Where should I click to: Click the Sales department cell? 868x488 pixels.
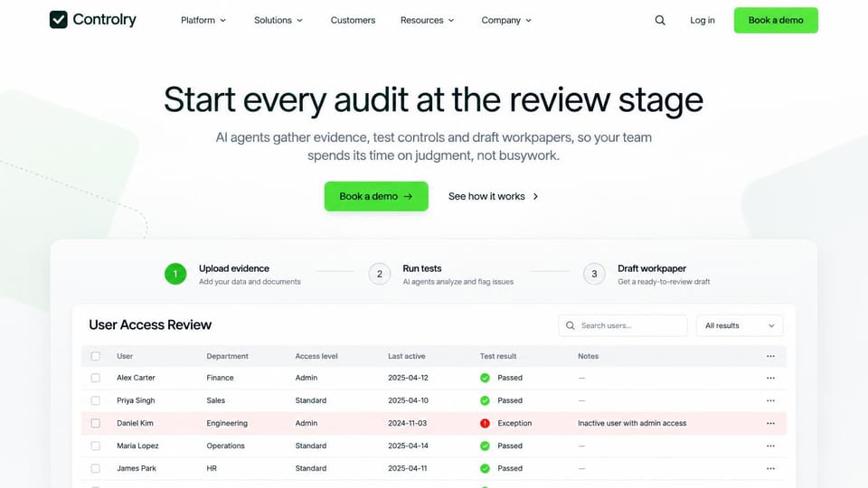tap(215, 400)
